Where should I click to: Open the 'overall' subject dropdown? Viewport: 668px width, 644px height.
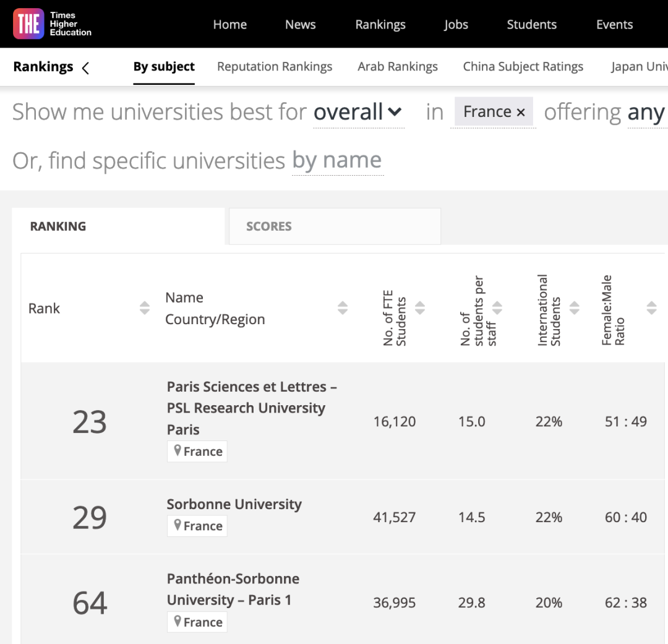358,112
